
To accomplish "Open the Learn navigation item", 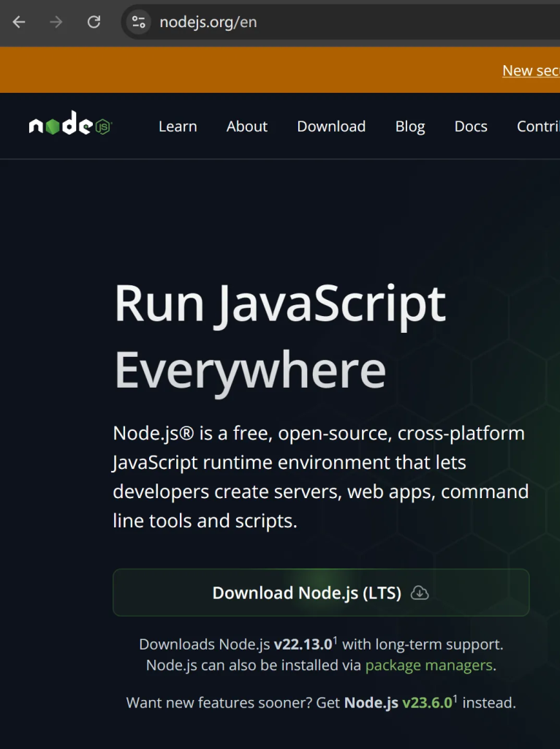I will coord(178,127).
